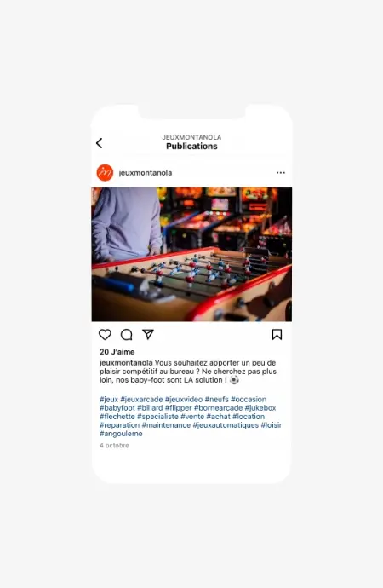The image size is (383, 588).
Task: Open the foosball table post photo
Action: click(x=191, y=254)
